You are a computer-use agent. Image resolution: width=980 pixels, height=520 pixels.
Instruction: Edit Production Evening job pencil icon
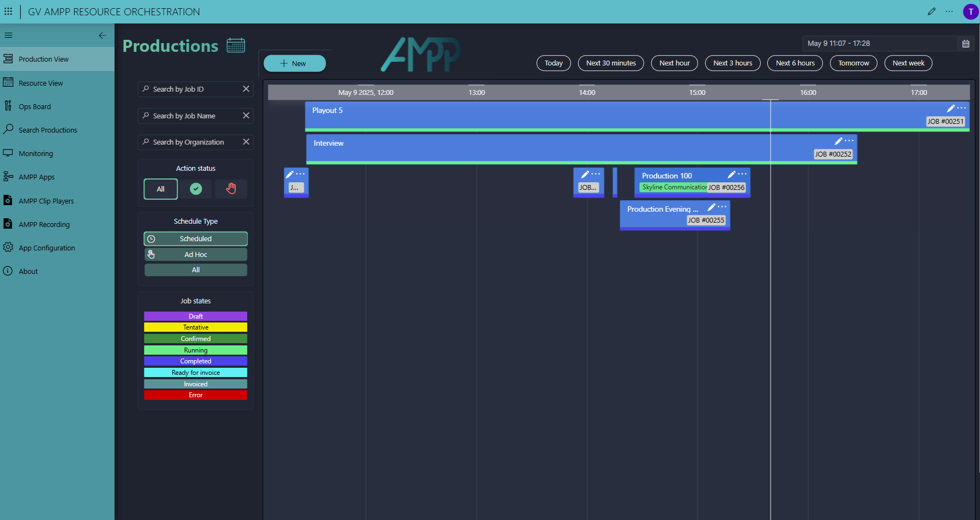point(711,207)
